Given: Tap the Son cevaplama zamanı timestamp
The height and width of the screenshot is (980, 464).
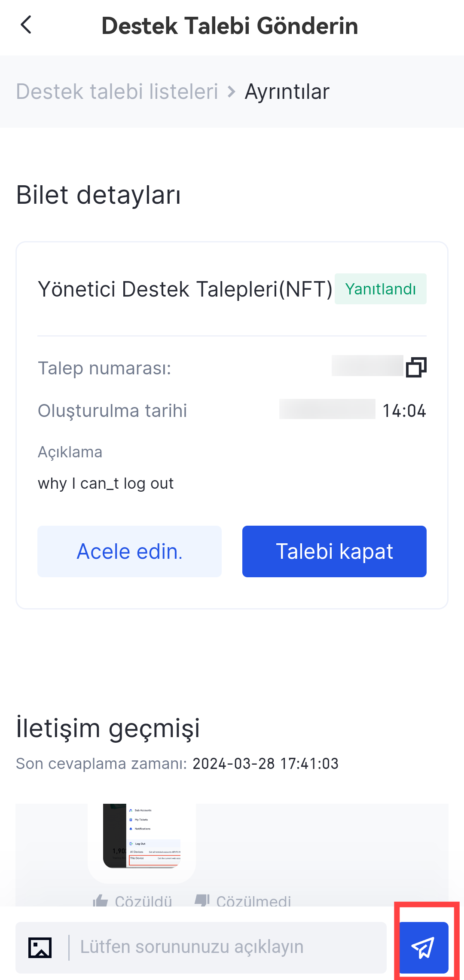Looking at the screenshot, I should (x=265, y=764).
